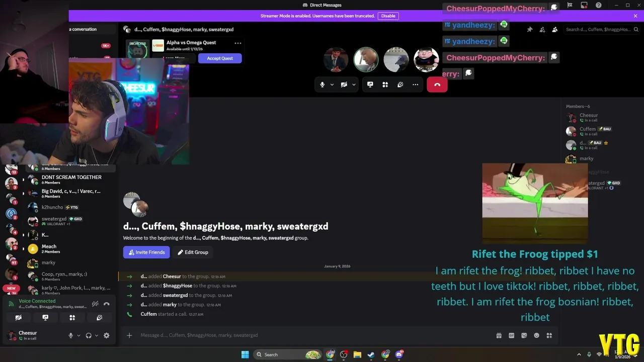Screen dimensions: 644x362
Task: Open the sticker picker
Action: point(524,335)
